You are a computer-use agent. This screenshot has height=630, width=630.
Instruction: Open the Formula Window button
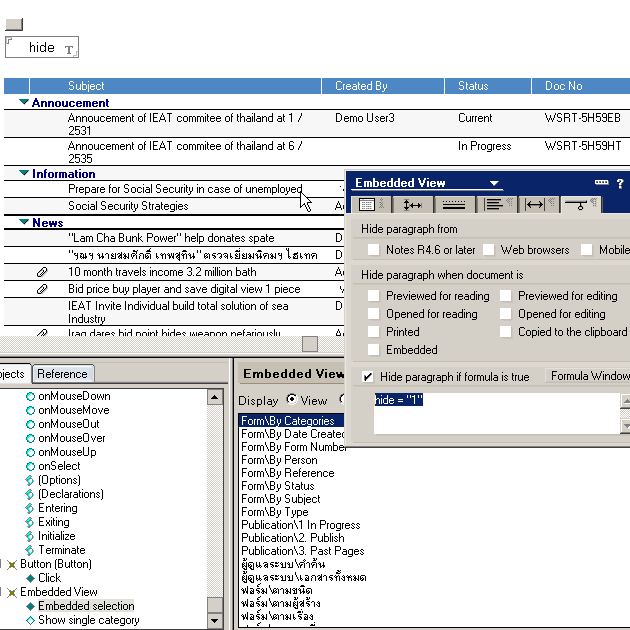click(x=588, y=376)
